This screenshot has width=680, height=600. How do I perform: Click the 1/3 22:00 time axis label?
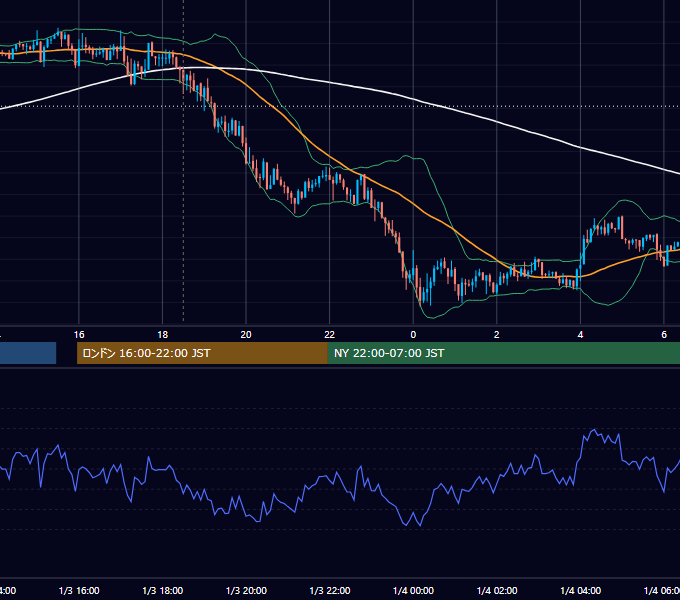pyautogui.click(x=330, y=590)
